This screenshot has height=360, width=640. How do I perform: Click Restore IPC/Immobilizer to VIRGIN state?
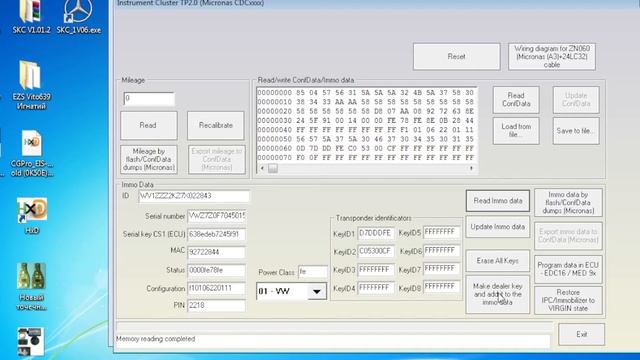[x=568, y=300]
